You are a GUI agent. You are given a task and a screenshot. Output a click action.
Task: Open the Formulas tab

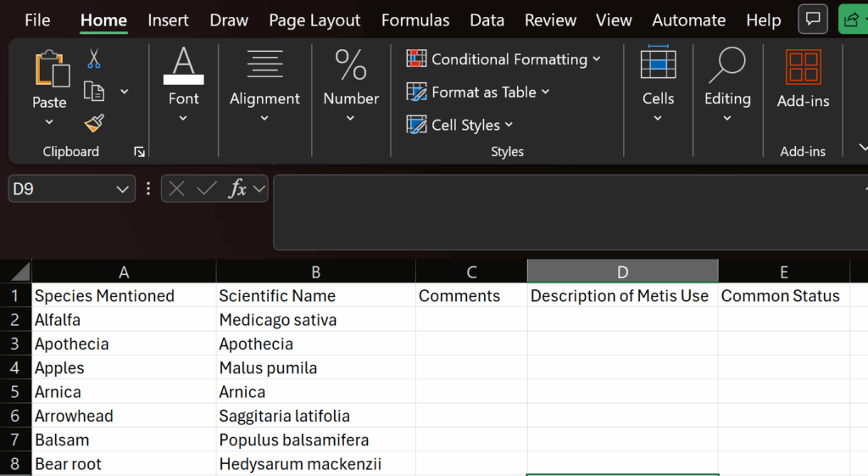(415, 20)
